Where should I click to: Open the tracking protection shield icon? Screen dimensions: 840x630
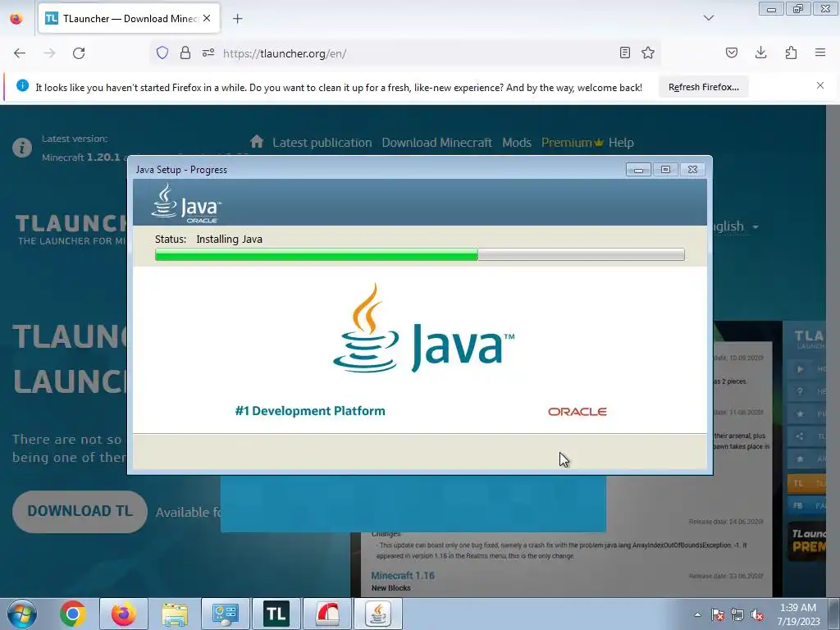pyautogui.click(x=162, y=52)
